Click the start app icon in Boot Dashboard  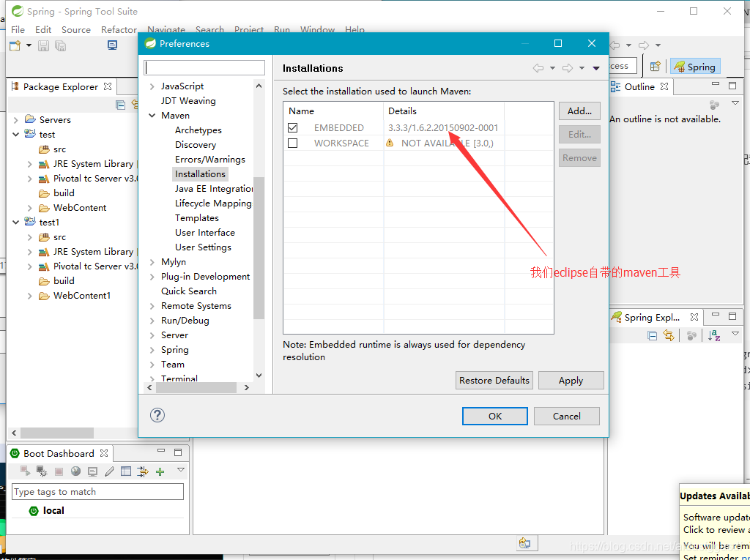click(x=25, y=471)
